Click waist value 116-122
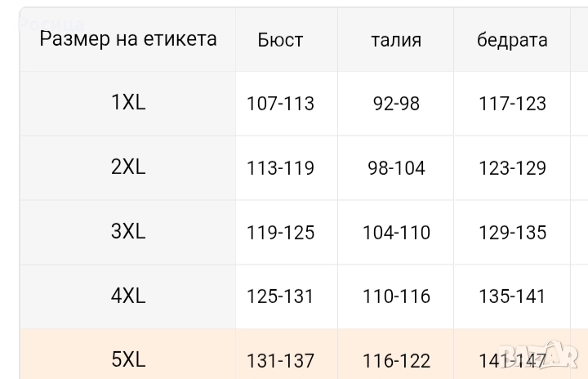The height and width of the screenshot is (379, 588). [396, 360]
